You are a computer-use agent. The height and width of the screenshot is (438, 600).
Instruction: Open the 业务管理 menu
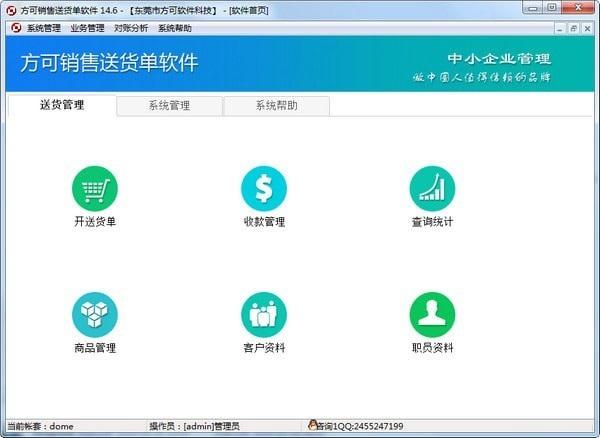tap(87, 28)
